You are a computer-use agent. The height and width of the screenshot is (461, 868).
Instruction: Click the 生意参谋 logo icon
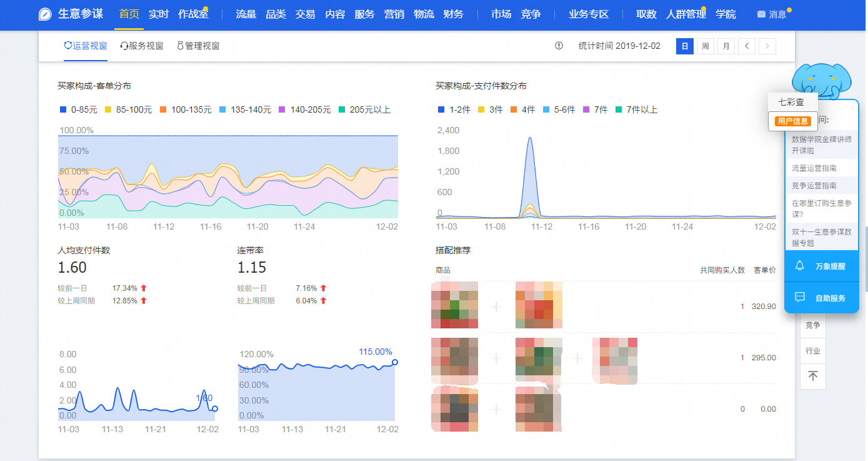(x=46, y=14)
